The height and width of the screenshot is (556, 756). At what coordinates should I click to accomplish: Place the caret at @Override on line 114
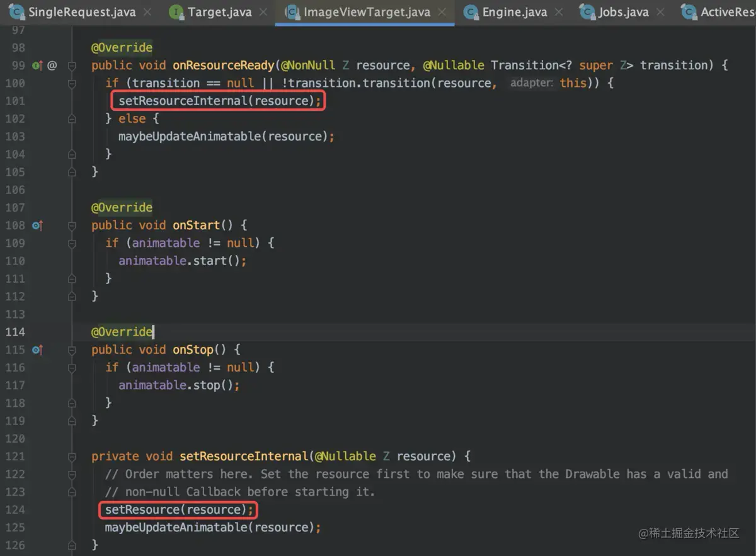122,332
